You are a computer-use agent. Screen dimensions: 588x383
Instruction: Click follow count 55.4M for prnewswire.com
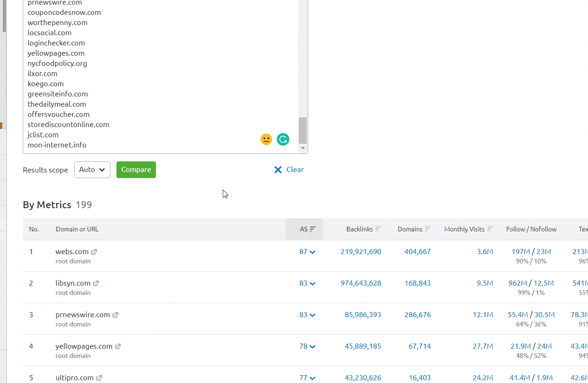click(518, 315)
